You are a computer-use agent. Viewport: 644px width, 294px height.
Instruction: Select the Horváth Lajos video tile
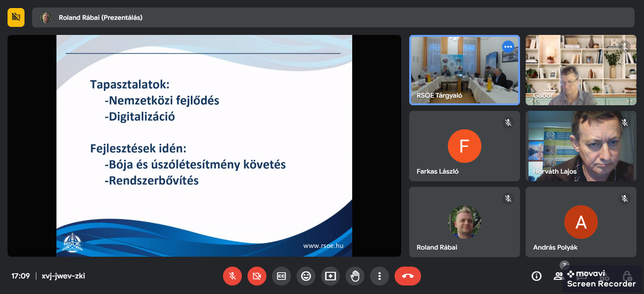click(x=581, y=146)
